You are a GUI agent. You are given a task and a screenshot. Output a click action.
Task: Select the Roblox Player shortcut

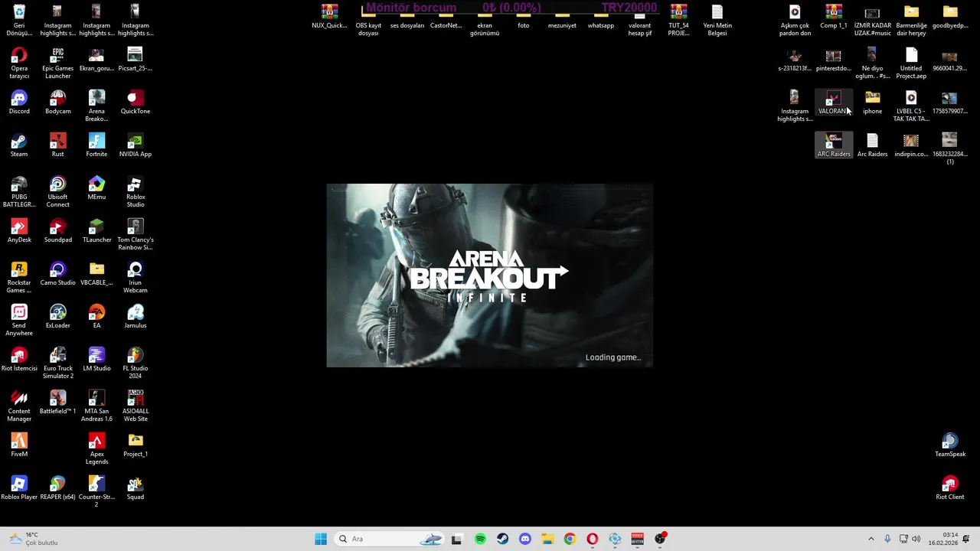click(x=19, y=487)
